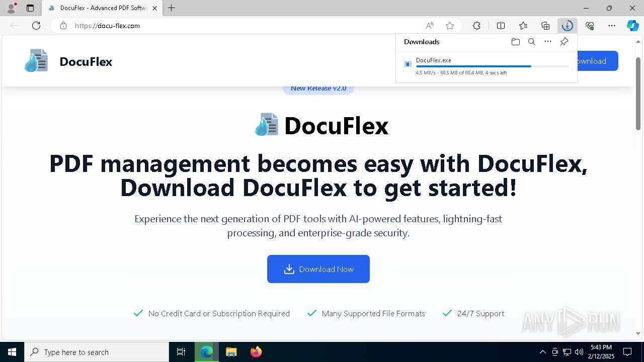Click the DocuFlex.exe file type icon
The height and width of the screenshot is (362, 644).
coord(408,64)
